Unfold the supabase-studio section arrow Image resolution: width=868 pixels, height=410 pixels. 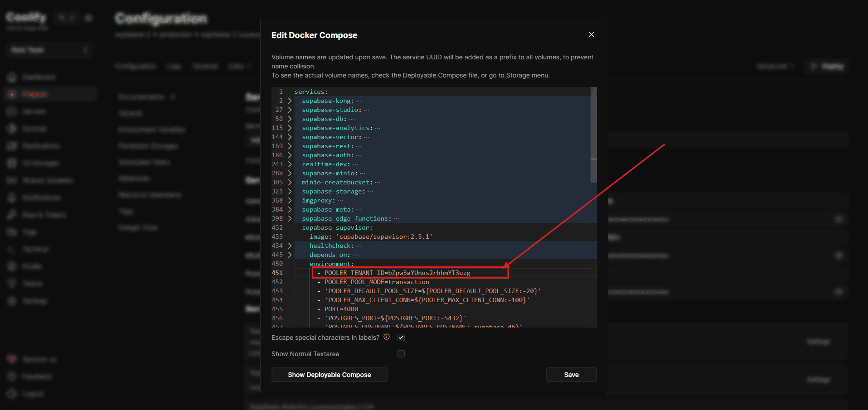(290, 110)
